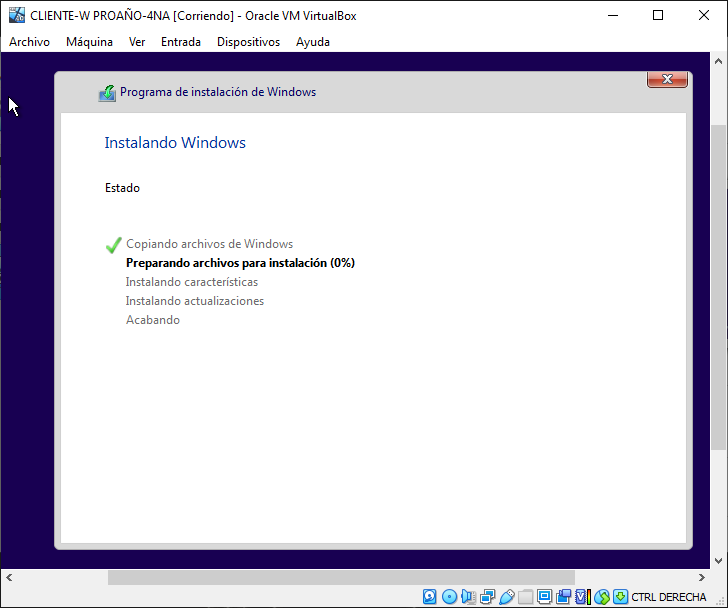The width and height of the screenshot is (728, 608).
Task: Click the optical drive status icon
Action: coord(449,596)
